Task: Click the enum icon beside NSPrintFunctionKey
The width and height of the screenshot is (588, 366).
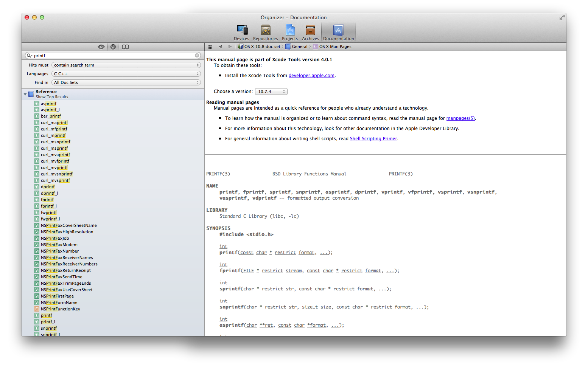Action: point(37,309)
